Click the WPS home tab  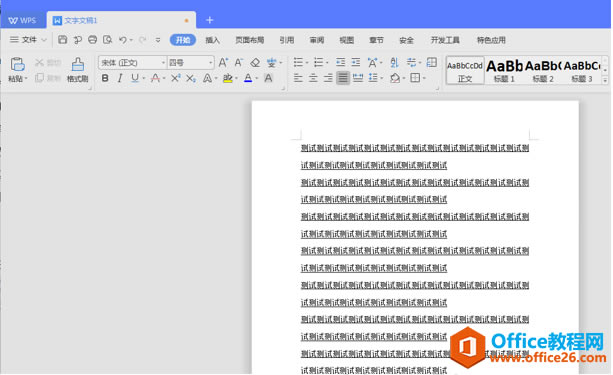(x=22, y=20)
